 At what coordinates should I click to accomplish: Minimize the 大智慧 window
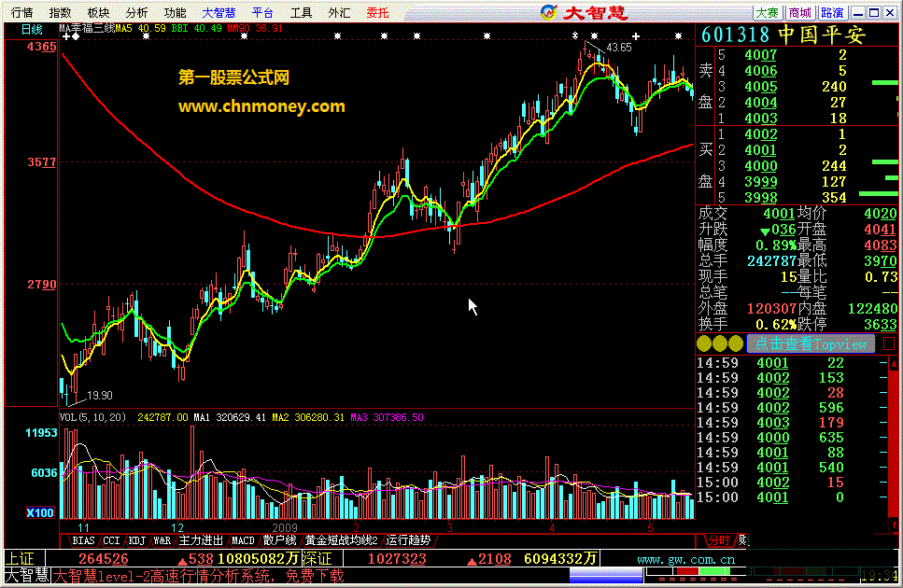[x=858, y=13]
